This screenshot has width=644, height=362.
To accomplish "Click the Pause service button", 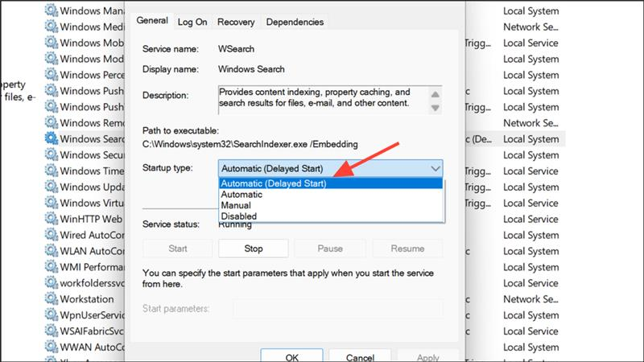I will point(330,249).
